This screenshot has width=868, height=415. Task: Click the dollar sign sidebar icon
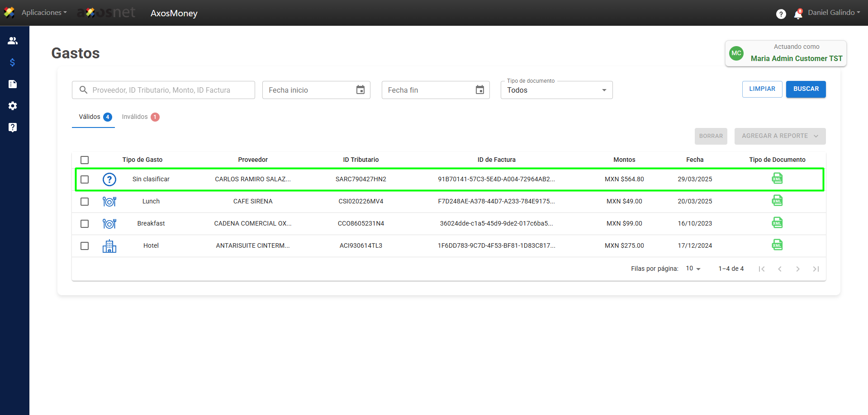[13, 62]
